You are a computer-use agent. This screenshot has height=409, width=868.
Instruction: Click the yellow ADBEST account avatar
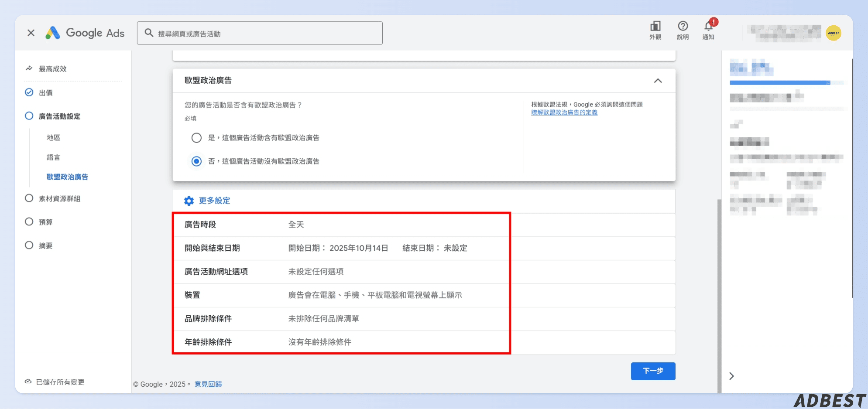[x=834, y=33]
